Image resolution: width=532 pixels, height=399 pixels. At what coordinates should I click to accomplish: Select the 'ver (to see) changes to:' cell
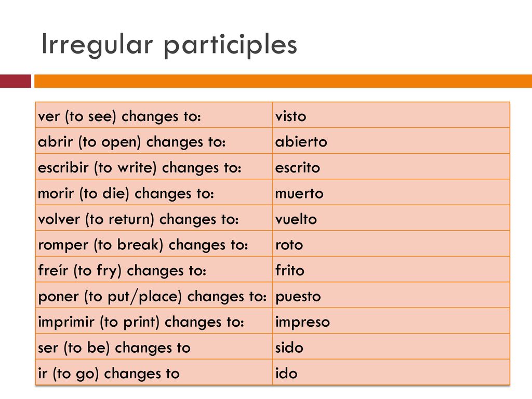click(154, 115)
